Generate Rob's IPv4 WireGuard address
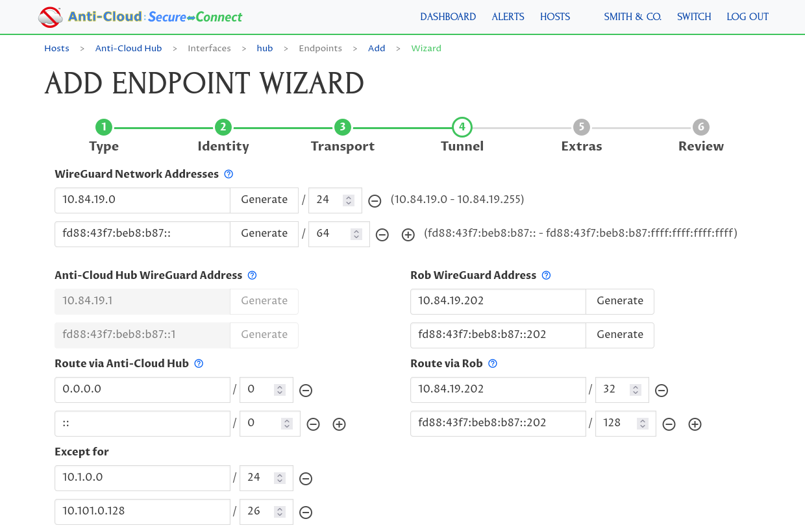The width and height of the screenshot is (805, 532). click(620, 301)
